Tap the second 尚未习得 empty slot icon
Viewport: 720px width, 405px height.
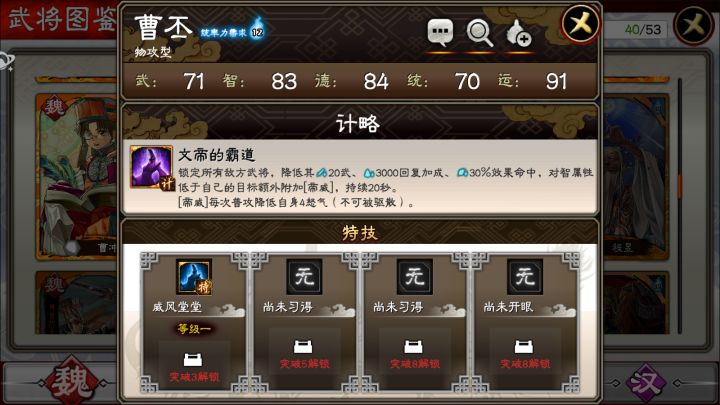(414, 276)
